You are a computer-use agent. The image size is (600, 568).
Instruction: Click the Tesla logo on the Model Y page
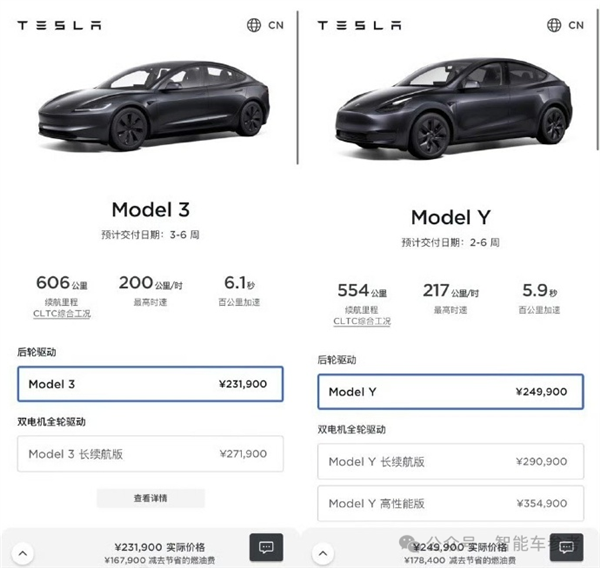point(359,25)
